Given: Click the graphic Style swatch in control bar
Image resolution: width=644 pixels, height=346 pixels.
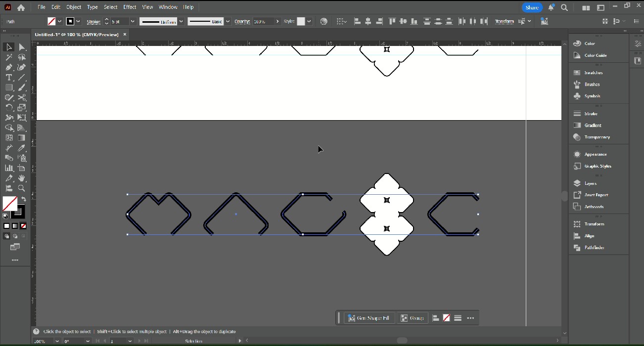Looking at the screenshot, I should coord(301,21).
